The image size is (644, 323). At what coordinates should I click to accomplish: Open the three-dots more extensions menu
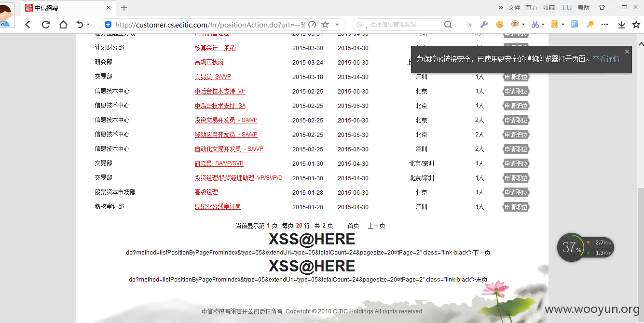(605, 25)
